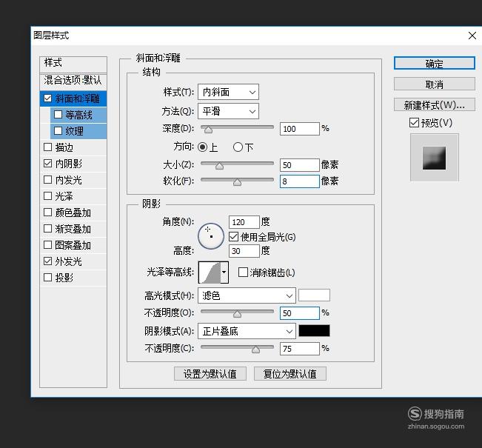The height and width of the screenshot is (448, 482).
Task: Click 设置为默认值 button
Action: coord(210,374)
